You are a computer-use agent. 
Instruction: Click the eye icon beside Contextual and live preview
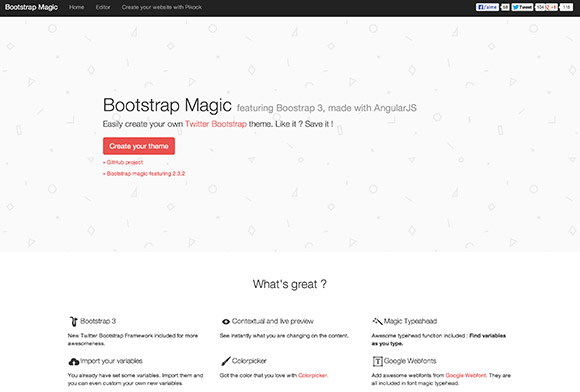click(226, 321)
